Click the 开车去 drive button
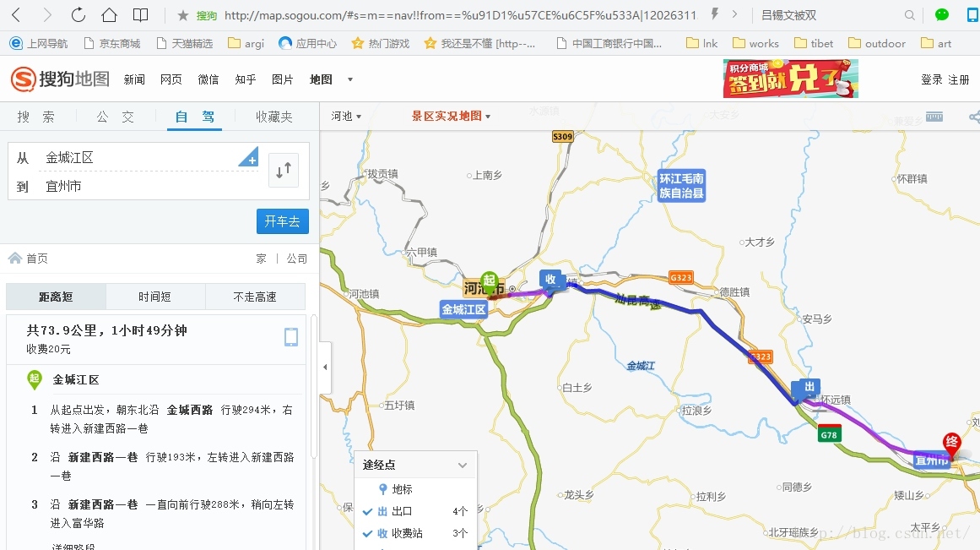The width and height of the screenshot is (980, 550). click(x=283, y=221)
